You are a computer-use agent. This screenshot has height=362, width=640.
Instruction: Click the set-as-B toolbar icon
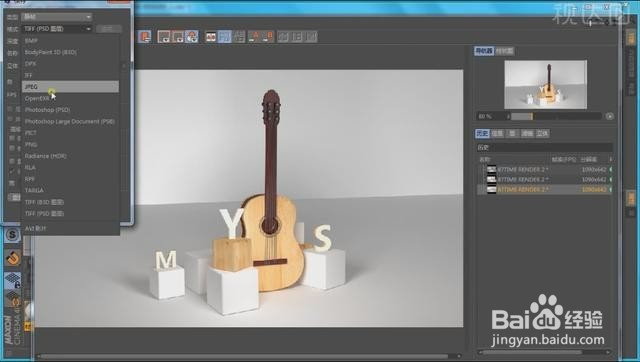(x=267, y=37)
